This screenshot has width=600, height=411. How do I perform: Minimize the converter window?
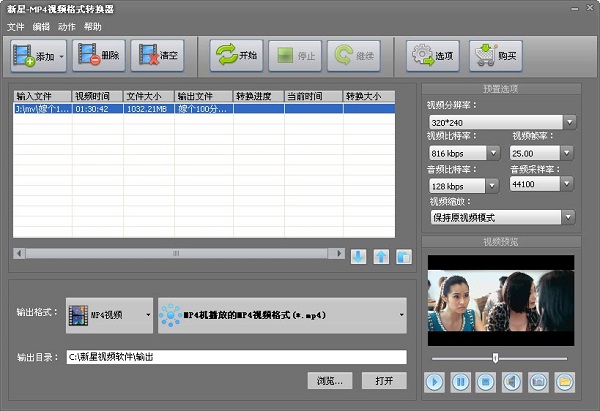574,8
